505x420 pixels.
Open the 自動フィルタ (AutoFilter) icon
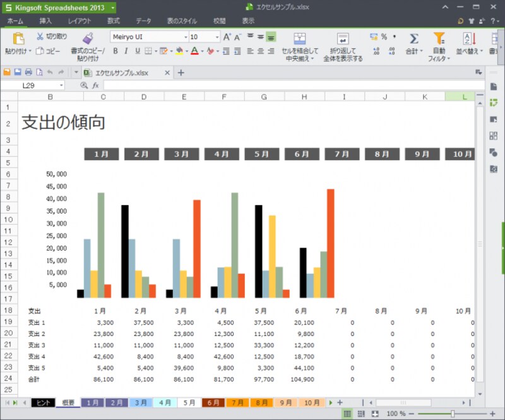(x=438, y=38)
